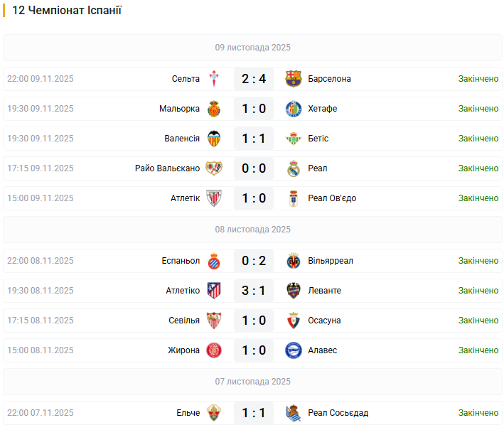Viewport: 504px width, 430px height.
Task: Click the 12 Чемпіонат Іспанії heading
Action: click(x=67, y=11)
